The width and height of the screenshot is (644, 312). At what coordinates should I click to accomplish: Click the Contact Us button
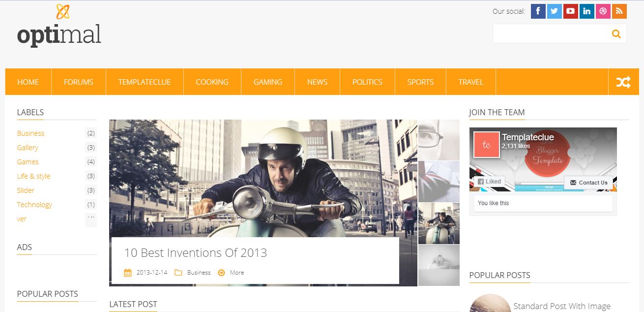588,183
